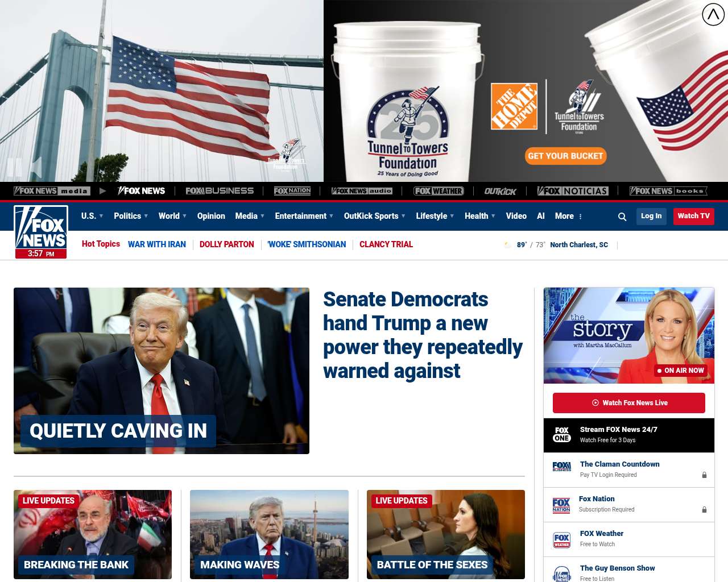728x582 pixels.
Task: Open Fox Noticias
Action: click(x=573, y=191)
